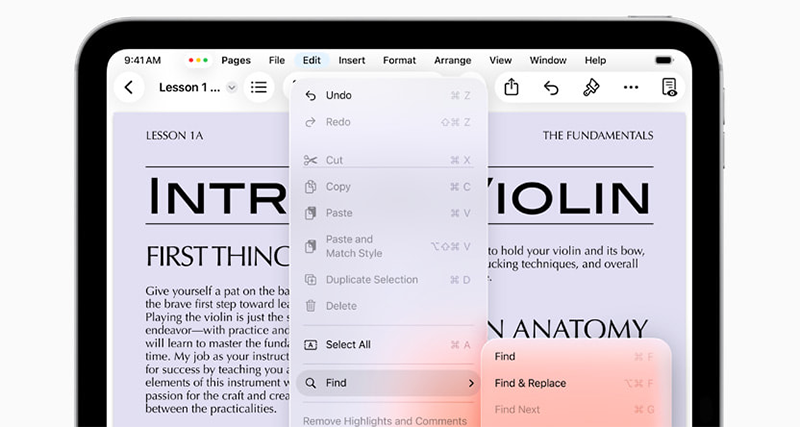Choose Cut in the Edit menu
Viewport: 800px width, 427px height.
click(388, 160)
